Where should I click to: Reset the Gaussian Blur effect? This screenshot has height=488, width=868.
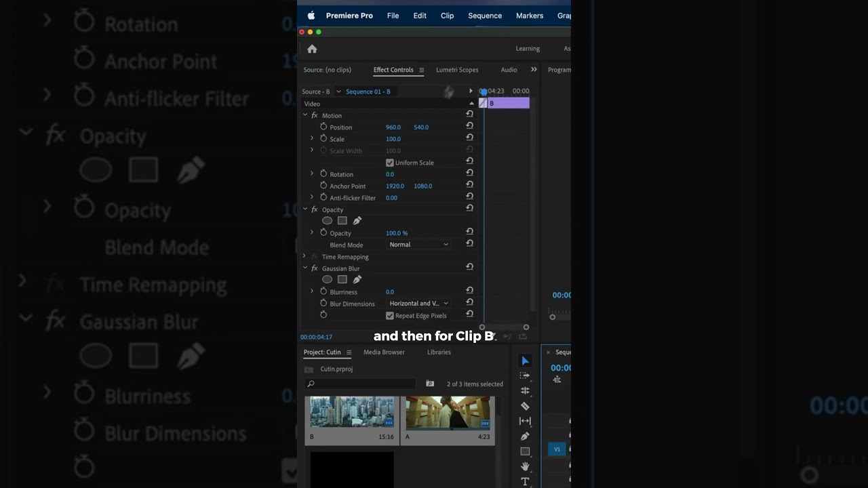coord(469,267)
